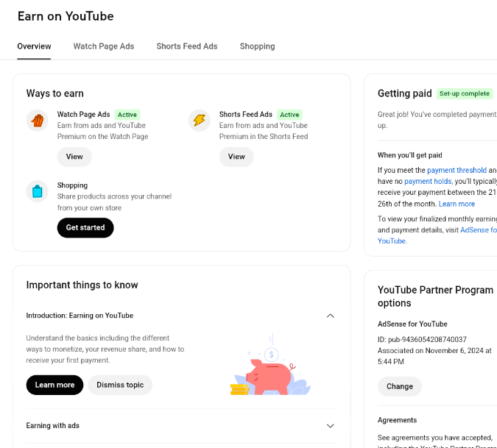Viewport: 497px width, 448px height.
Task: Click the YouTube Partner Program options heading
Action: [x=435, y=296]
